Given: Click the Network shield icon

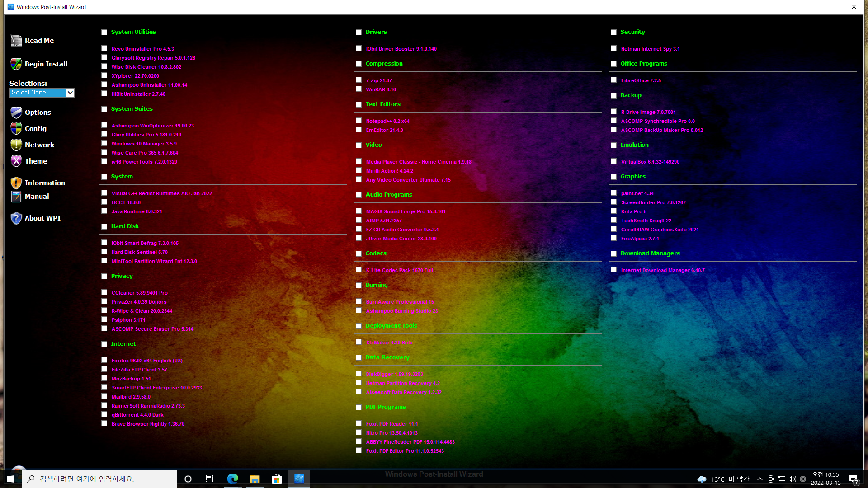Looking at the screenshot, I should tap(16, 145).
